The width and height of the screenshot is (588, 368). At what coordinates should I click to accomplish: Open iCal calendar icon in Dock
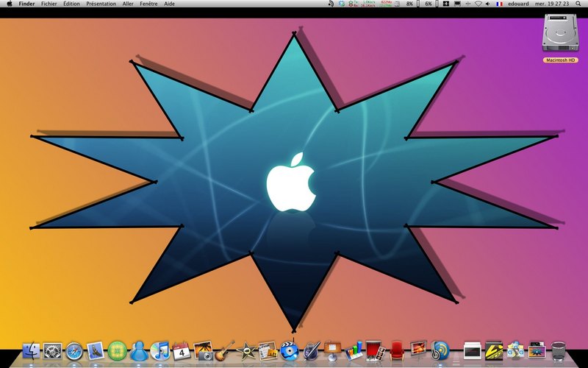182,352
